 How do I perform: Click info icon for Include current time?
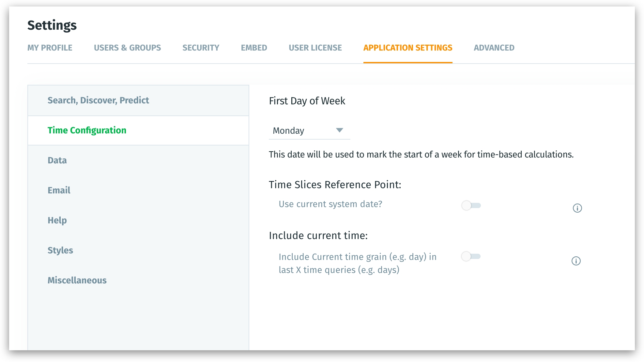(576, 261)
